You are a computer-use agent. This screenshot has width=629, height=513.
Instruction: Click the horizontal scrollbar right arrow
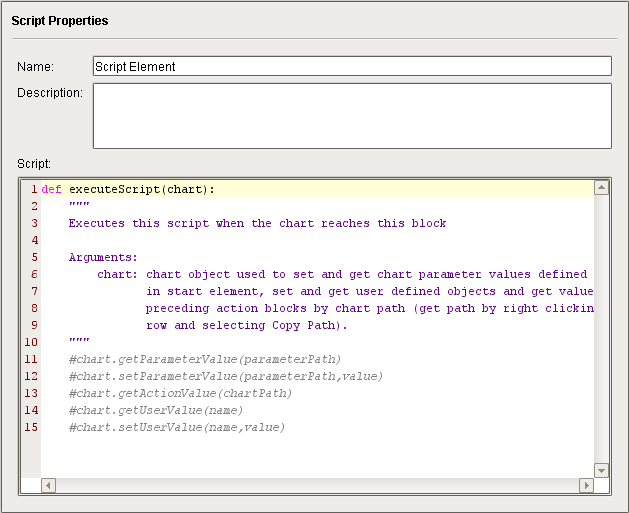(586, 485)
